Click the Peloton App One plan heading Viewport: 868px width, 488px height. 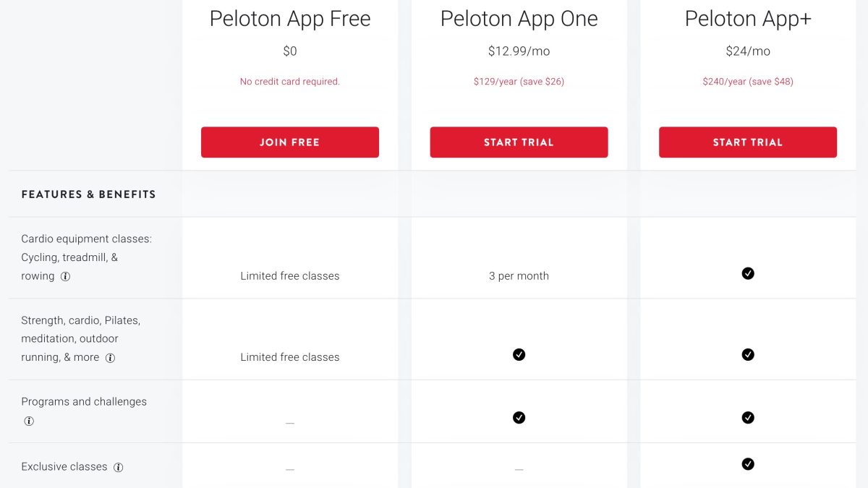(519, 19)
